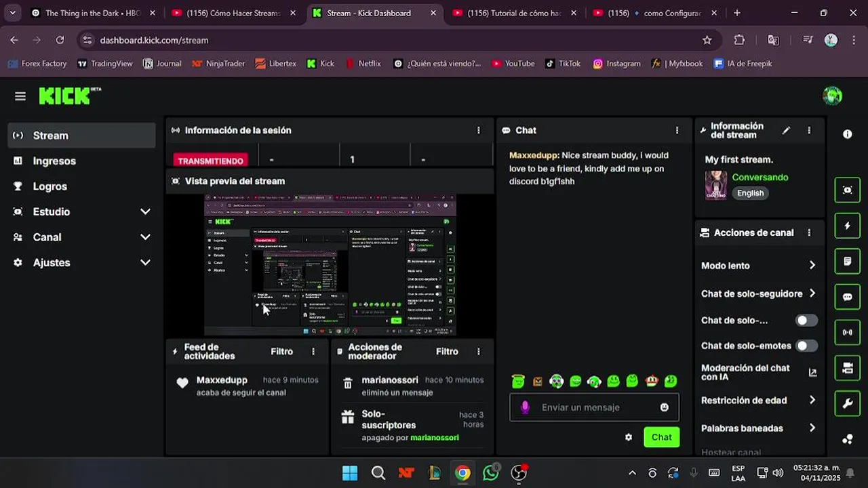Image resolution: width=868 pixels, height=488 pixels.
Task: Open Forex Factory bookmark
Action: tap(37, 64)
